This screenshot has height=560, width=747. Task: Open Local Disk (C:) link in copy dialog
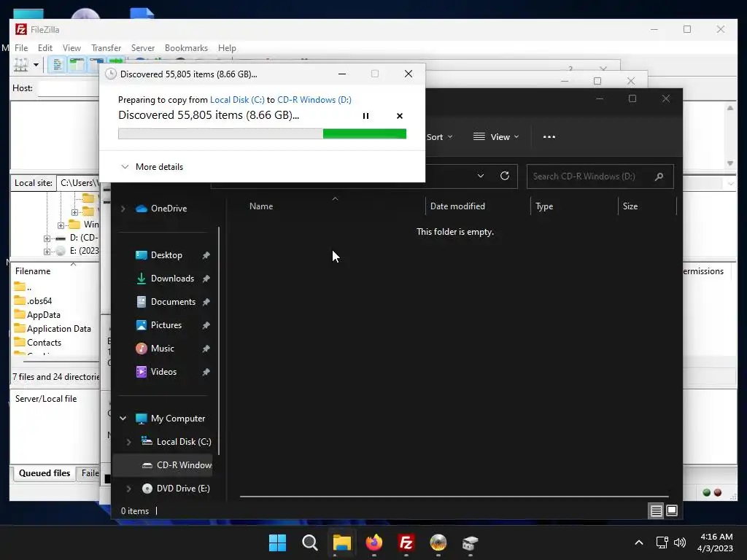[237, 99]
